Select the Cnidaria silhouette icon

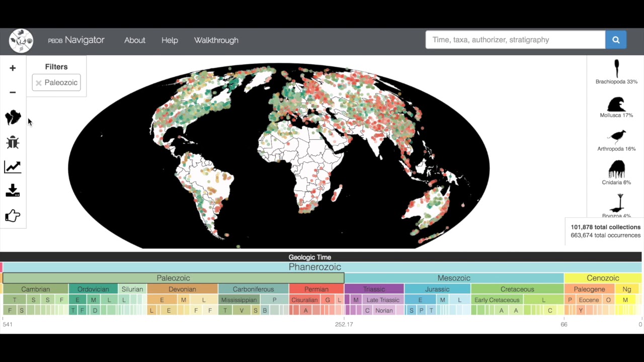[x=616, y=170]
